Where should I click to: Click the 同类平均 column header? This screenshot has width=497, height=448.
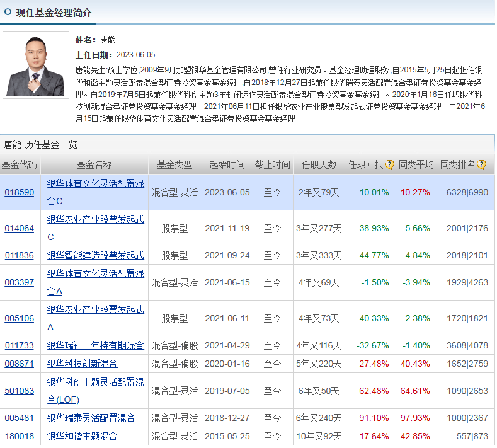(x=416, y=165)
